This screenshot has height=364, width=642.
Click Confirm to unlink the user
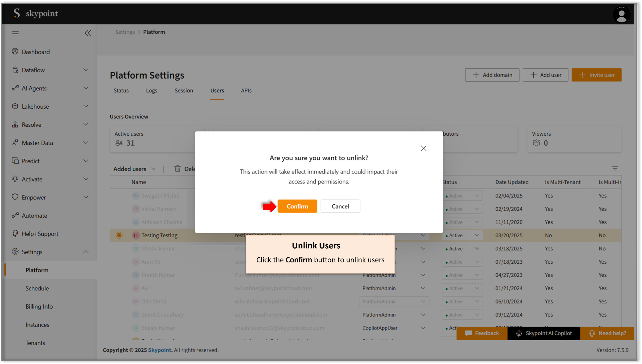[x=297, y=206]
